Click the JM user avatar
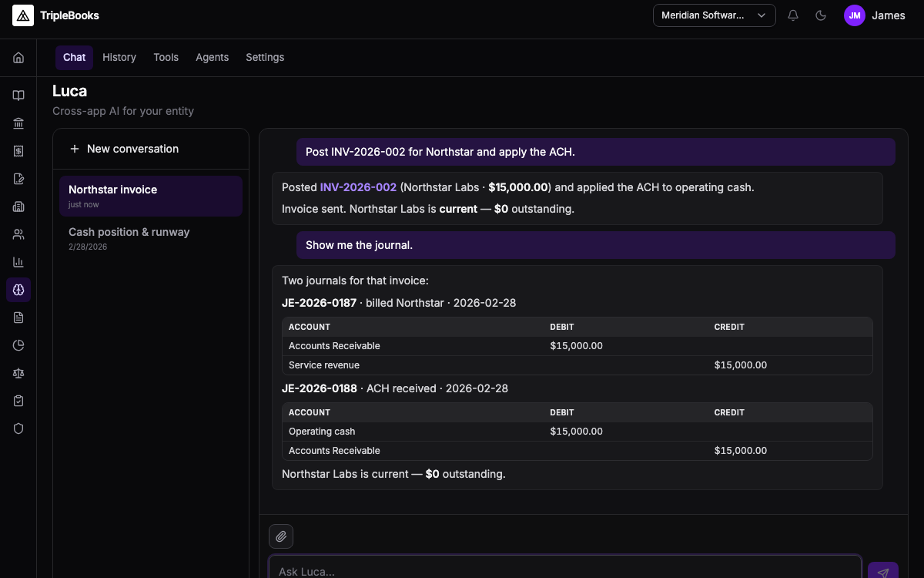924x578 pixels. pos(855,15)
